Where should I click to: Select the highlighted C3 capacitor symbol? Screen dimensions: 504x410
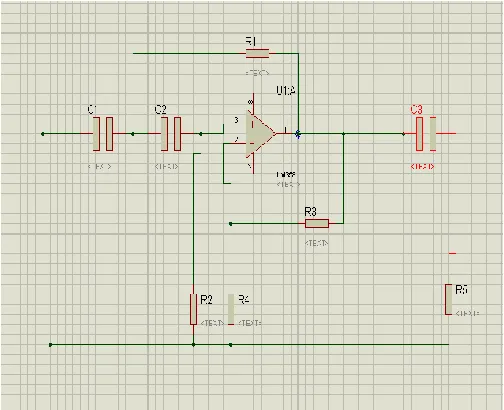point(426,134)
